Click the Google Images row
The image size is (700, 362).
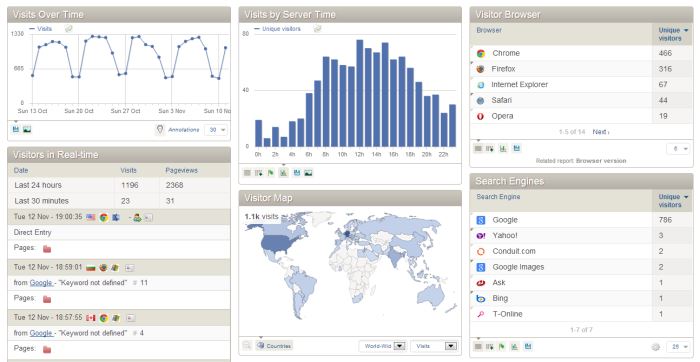[582, 267]
